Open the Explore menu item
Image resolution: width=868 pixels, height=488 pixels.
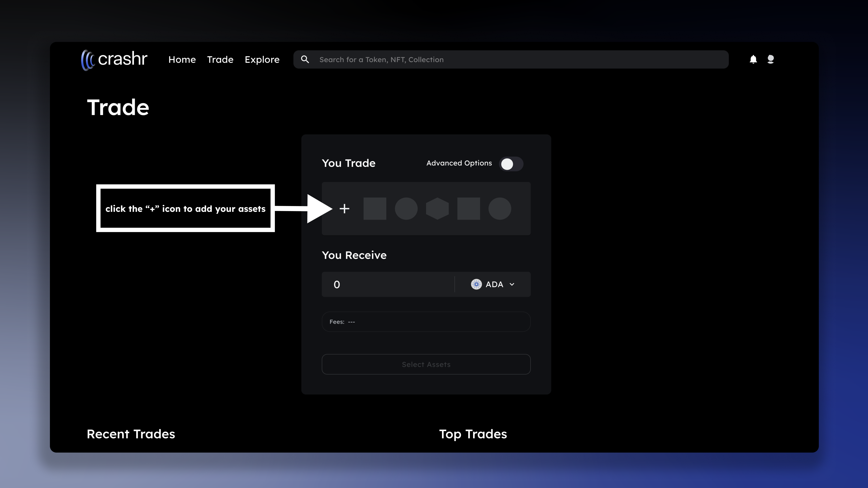[x=262, y=60]
